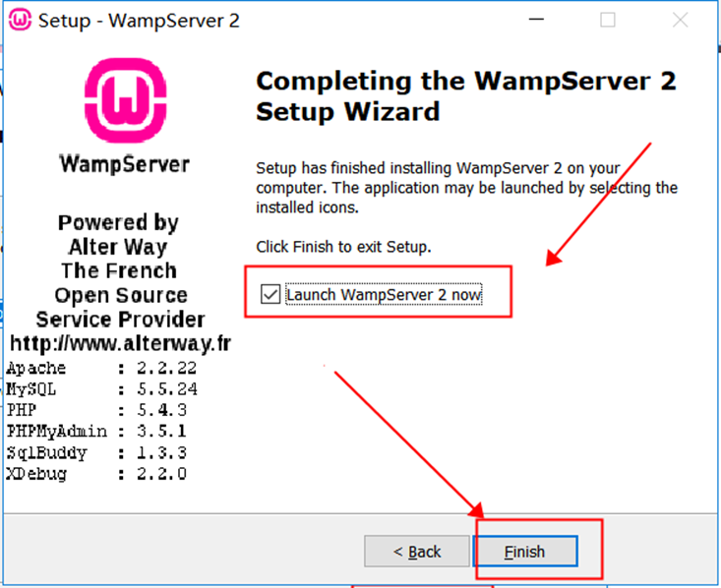
Task: Close the WampServer Setup window
Action: coord(680,20)
